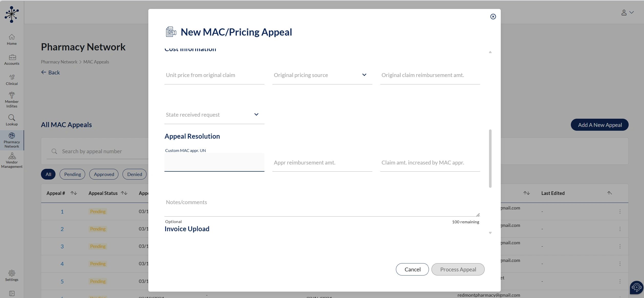Close the New MAC/Pricing Appeal dialog

coord(493,17)
